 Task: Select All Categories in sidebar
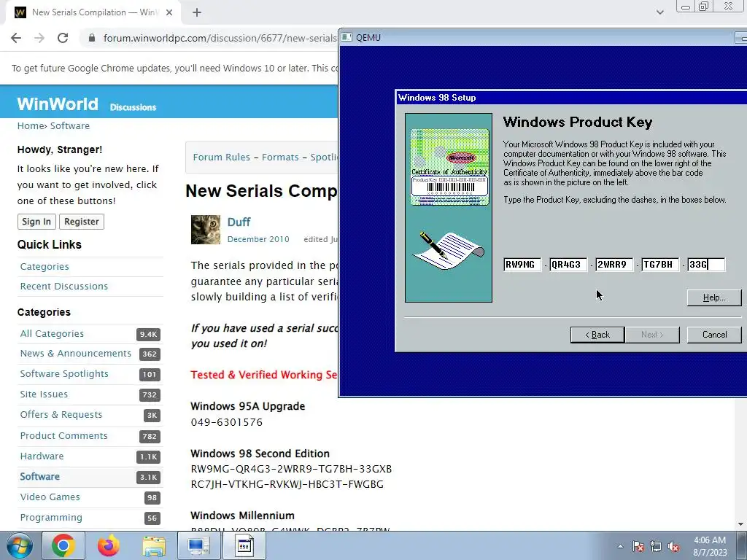click(x=52, y=334)
